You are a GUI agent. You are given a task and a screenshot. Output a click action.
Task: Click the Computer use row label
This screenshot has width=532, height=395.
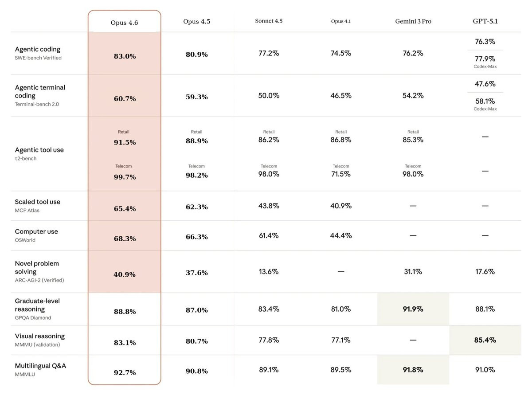point(36,231)
